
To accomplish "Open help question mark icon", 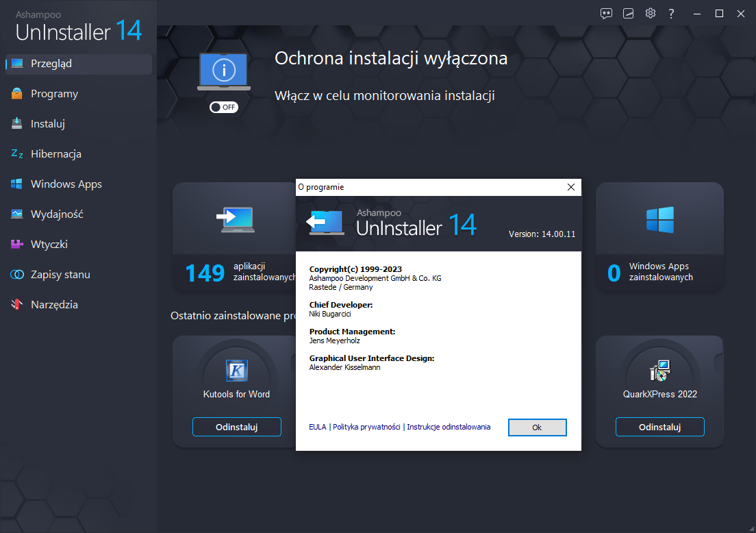I will tap(671, 14).
